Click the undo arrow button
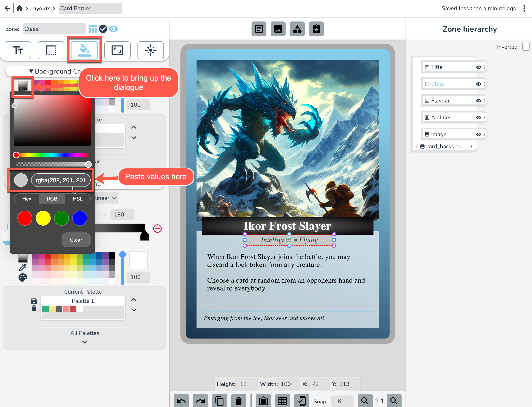This screenshot has height=407, width=532. (181, 401)
